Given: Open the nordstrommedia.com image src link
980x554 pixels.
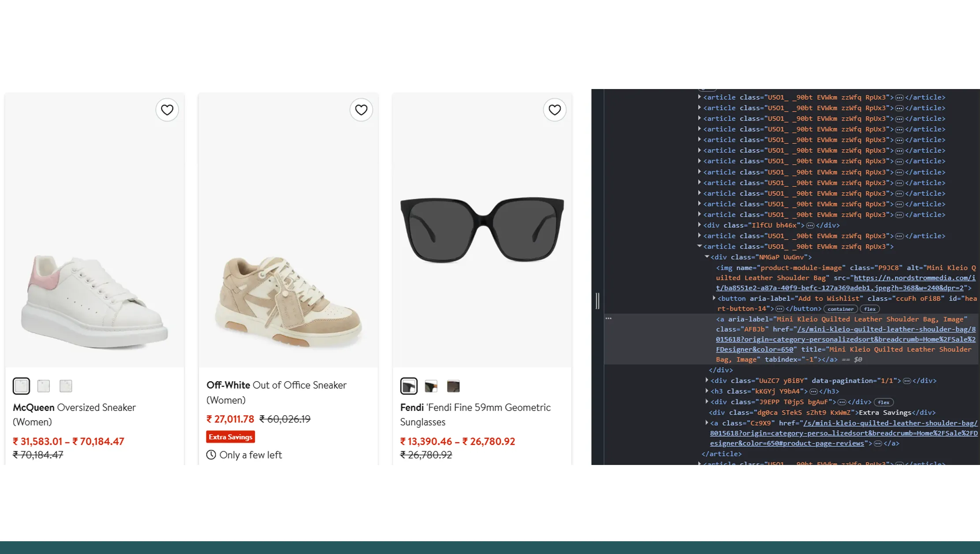Looking at the screenshot, I should point(913,278).
